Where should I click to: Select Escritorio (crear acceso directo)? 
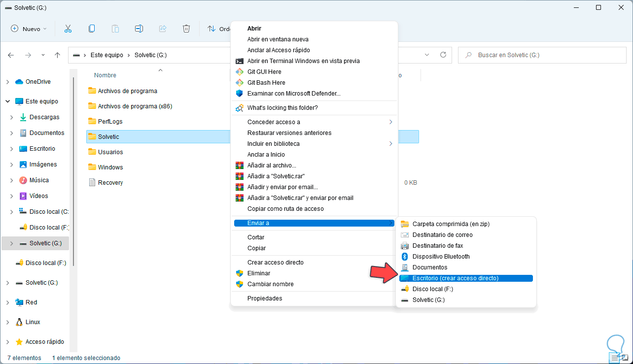[x=466, y=278]
